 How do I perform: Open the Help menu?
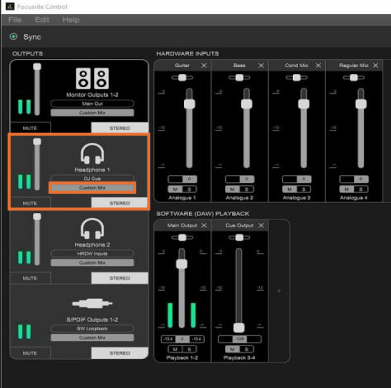tap(71, 20)
